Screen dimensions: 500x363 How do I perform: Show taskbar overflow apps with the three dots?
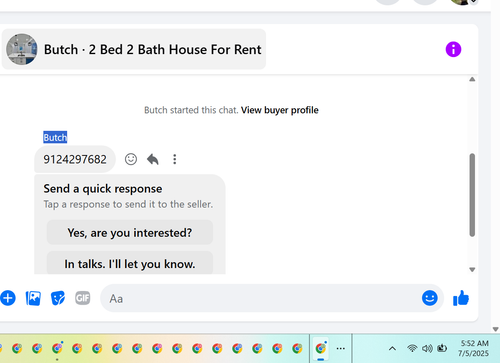click(x=341, y=349)
